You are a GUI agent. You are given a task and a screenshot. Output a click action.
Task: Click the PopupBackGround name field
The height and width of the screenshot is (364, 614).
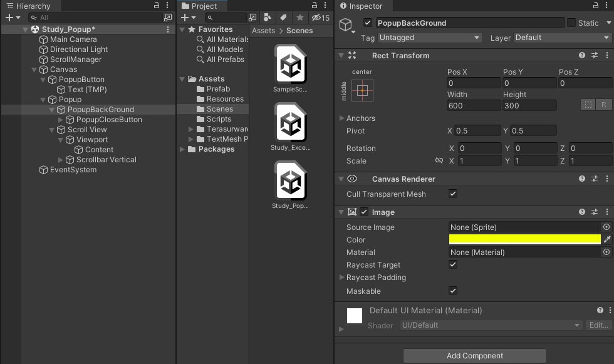coord(470,23)
